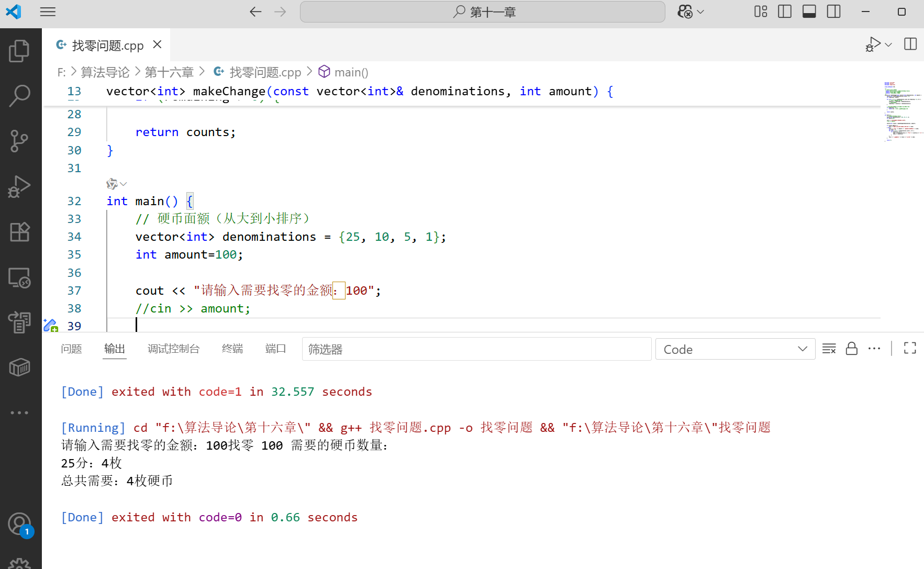924x569 pixels.
Task: Open the Explorer view in activity bar
Action: [20, 51]
